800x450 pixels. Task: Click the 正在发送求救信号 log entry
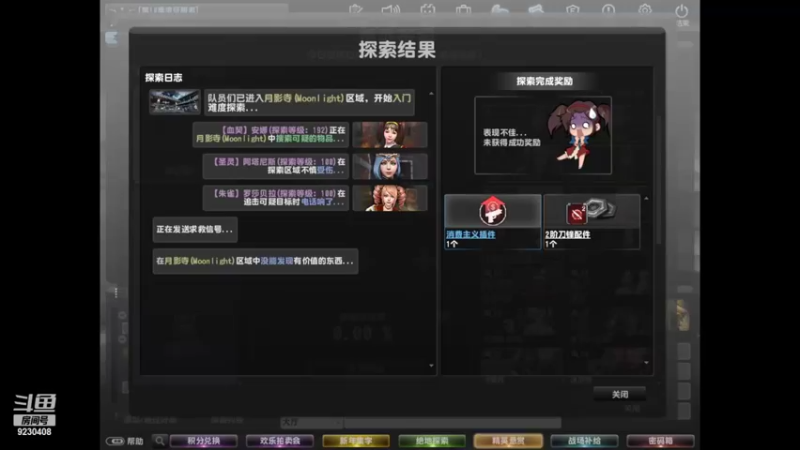point(195,230)
